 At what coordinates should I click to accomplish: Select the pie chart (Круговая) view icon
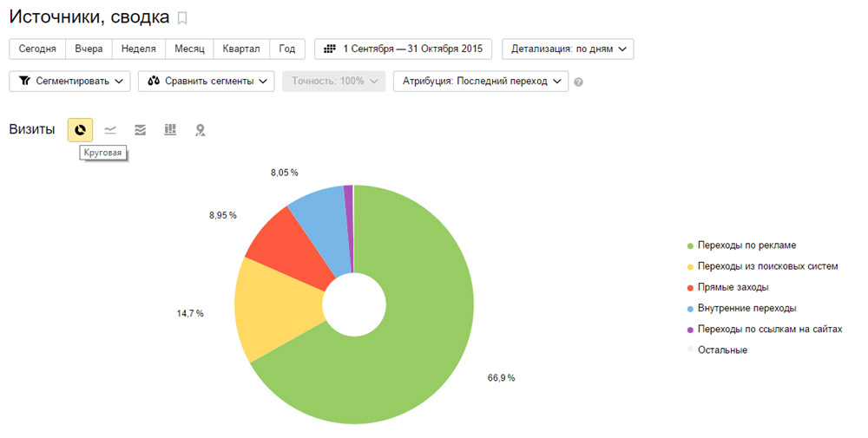coord(80,130)
